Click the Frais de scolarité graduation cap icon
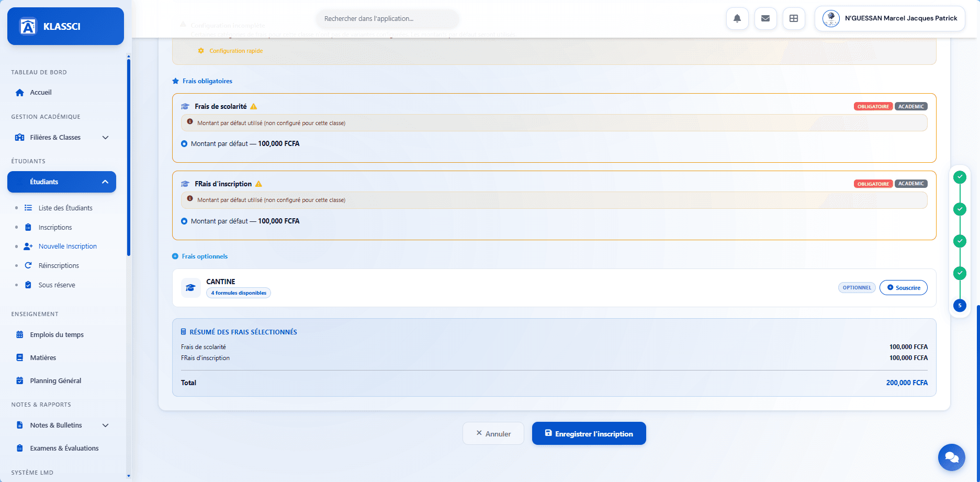The width and height of the screenshot is (980, 482). [185, 106]
